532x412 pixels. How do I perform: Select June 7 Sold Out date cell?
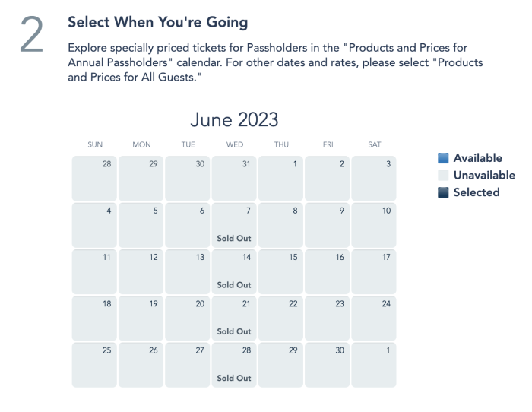[234, 225]
